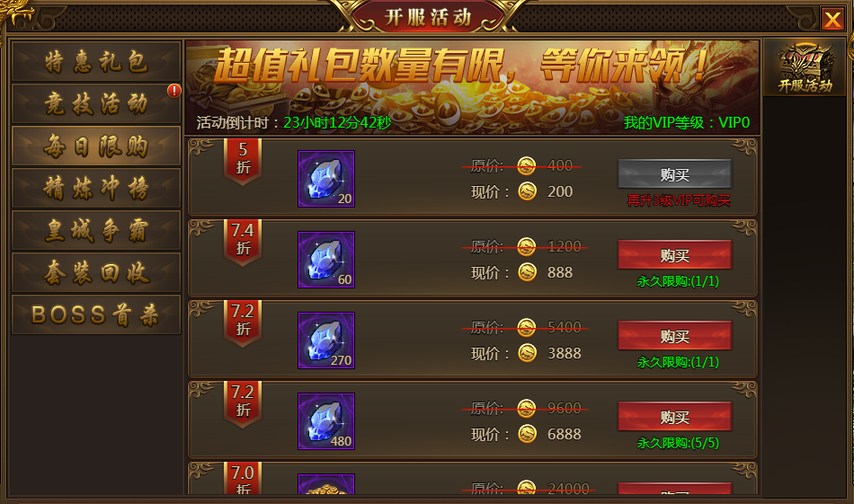Go to the 精炼冲榜 tab
The width and height of the screenshot is (854, 504).
96,188
